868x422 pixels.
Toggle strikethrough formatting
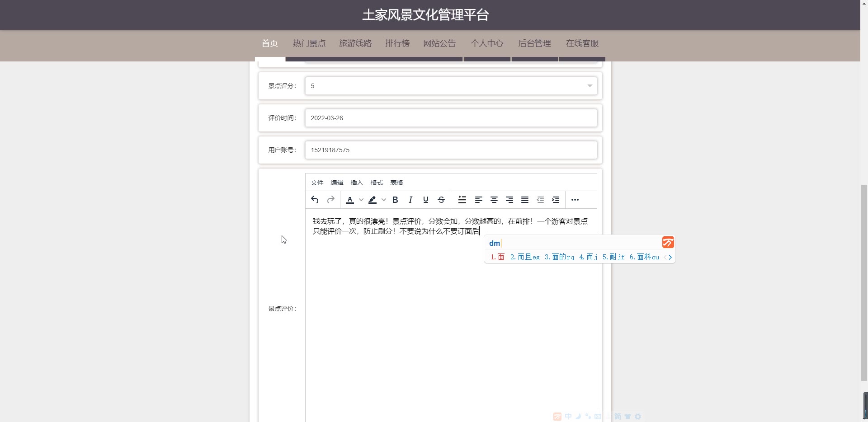441,200
